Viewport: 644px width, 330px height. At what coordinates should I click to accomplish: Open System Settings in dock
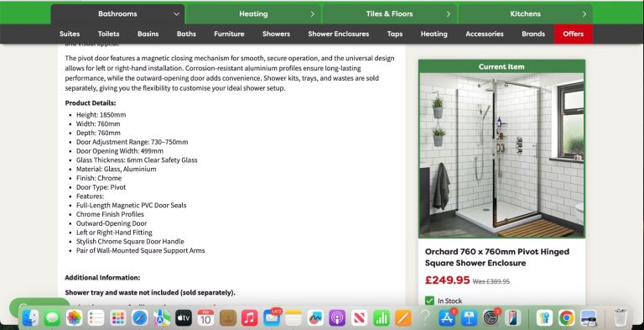click(491, 317)
